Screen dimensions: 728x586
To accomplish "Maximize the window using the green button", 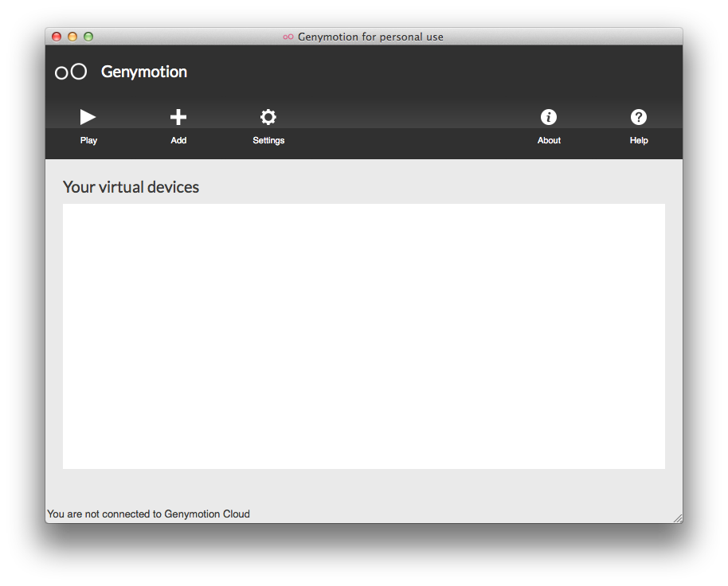I will (88, 37).
